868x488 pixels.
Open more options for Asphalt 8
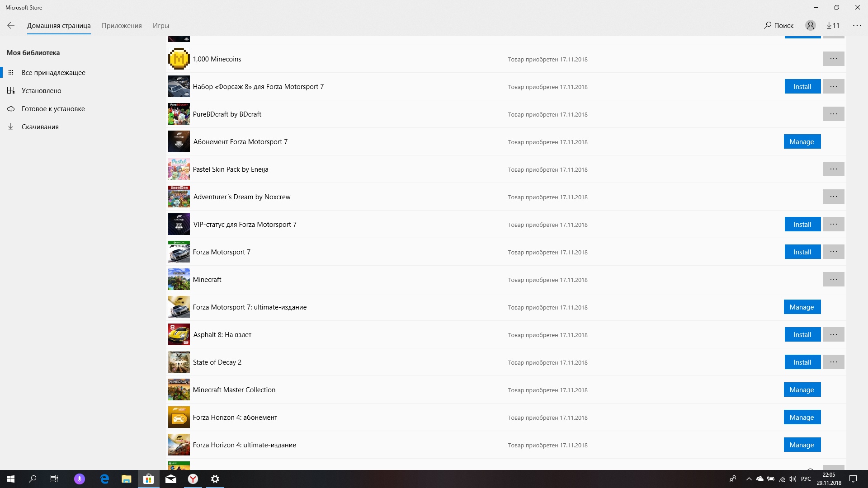click(x=834, y=335)
